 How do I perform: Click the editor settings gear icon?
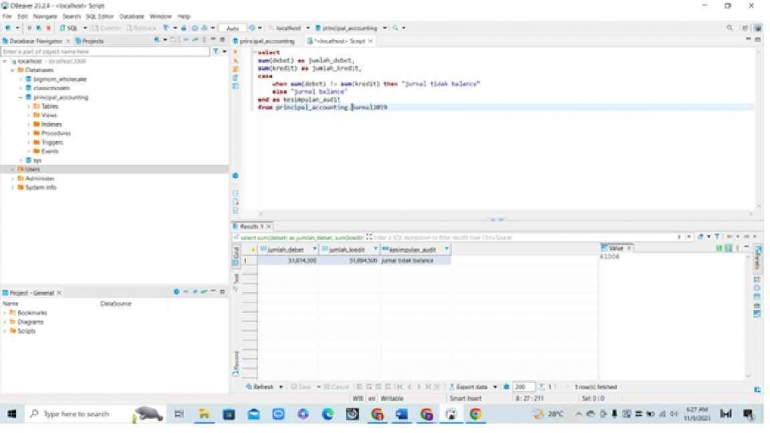pyautogui.click(x=236, y=175)
